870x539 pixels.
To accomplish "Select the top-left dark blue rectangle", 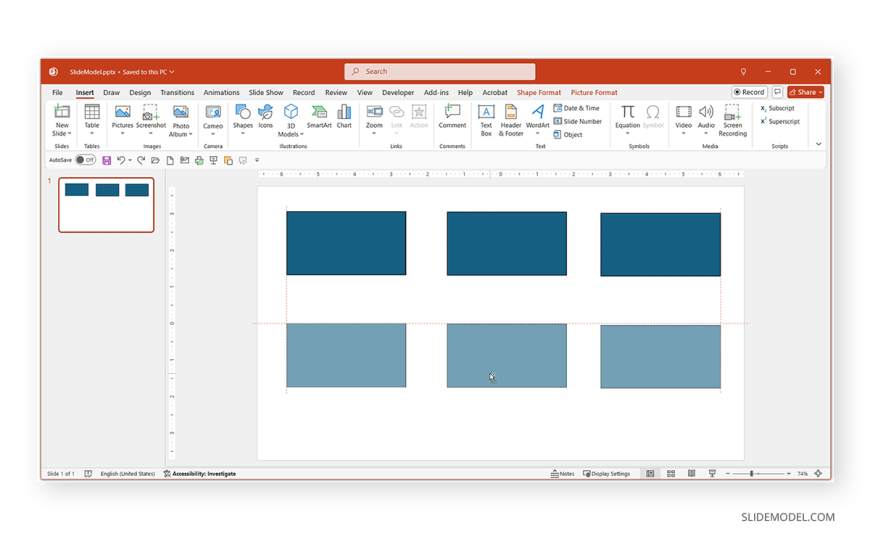I will click(x=346, y=243).
